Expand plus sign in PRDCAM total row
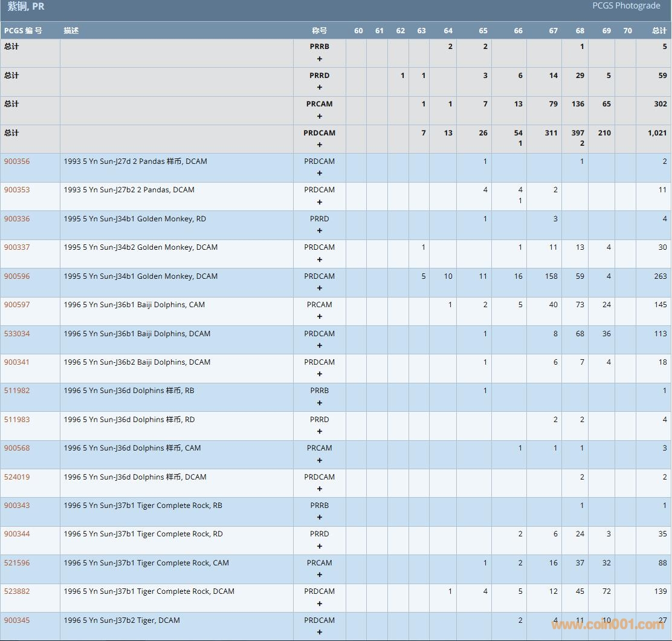 tap(320, 145)
